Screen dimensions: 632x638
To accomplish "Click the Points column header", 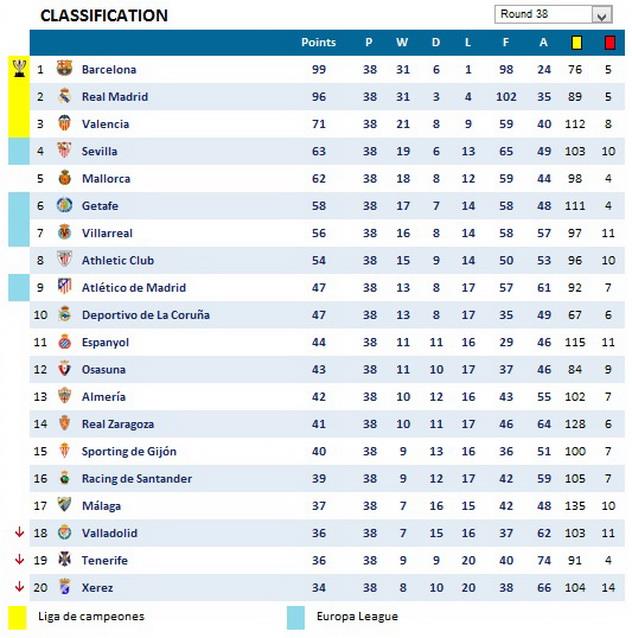I will pos(318,42).
